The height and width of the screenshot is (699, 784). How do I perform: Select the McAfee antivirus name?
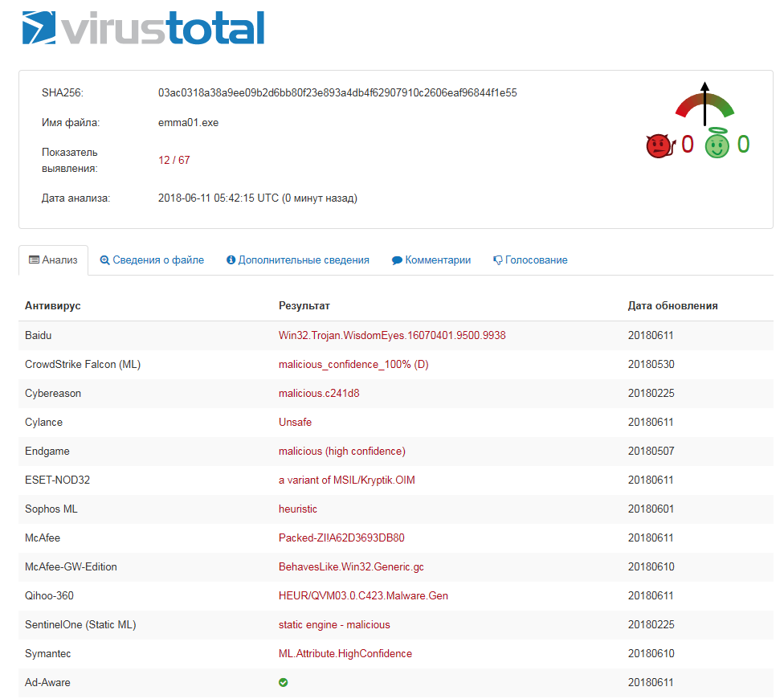(x=43, y=538)
